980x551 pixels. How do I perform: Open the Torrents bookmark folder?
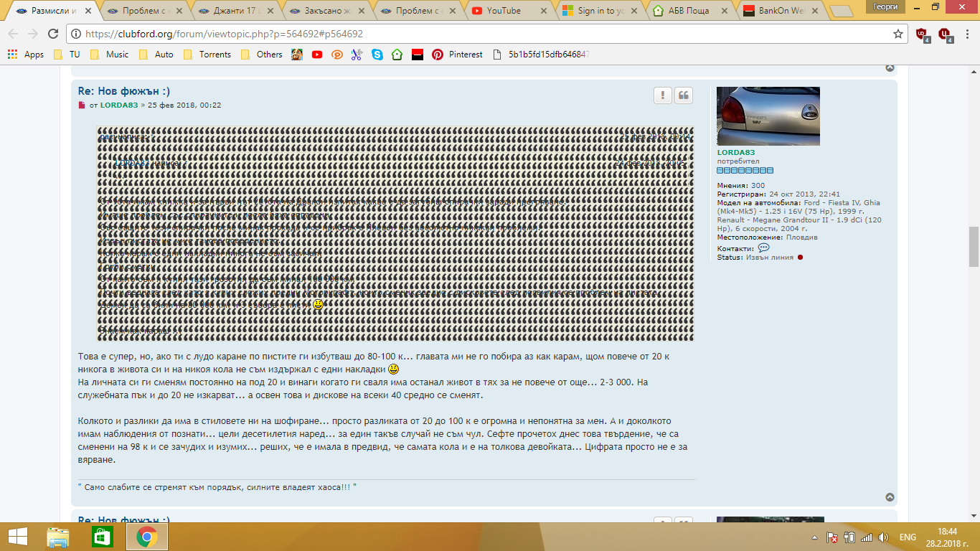click(207, 55)
